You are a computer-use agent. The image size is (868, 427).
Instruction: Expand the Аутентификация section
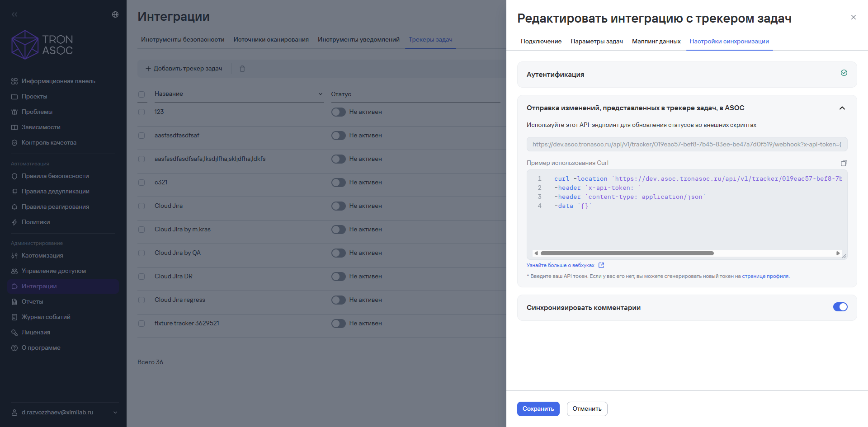[x=687, y=75]
